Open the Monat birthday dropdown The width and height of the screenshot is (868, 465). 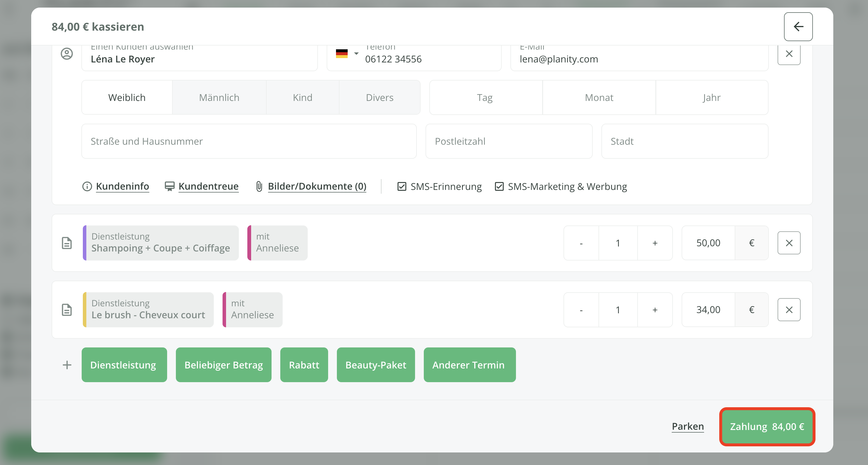pyautogui.click(x=599, y=98)
